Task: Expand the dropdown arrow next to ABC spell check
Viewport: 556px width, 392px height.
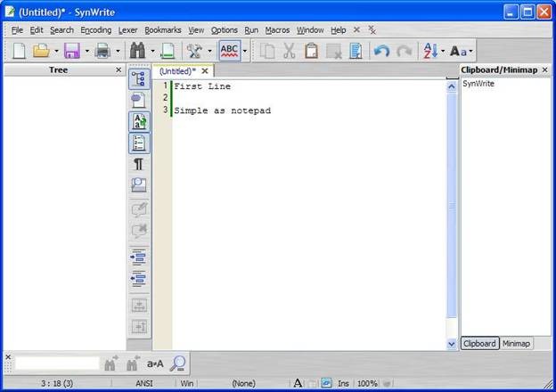Action: click(x=245, y=51)
